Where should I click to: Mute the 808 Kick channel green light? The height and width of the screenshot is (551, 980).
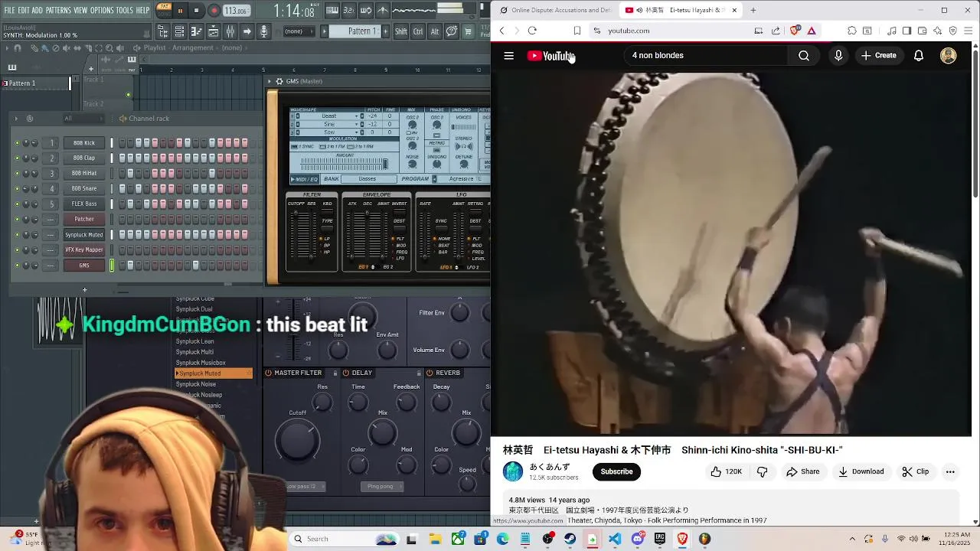pyautogui.click(x=17, y=143)
